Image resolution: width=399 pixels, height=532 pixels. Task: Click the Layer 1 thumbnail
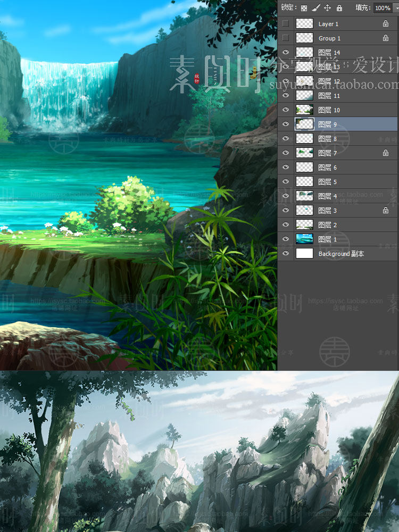tap(304, 23)
